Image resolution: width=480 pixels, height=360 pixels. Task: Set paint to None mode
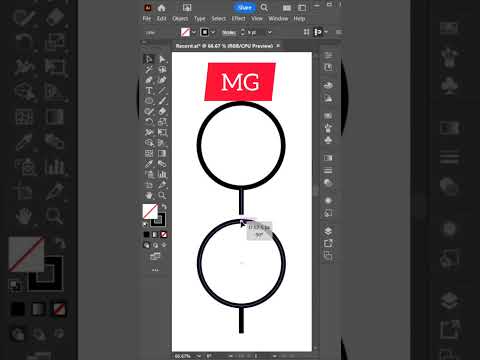click(164, 235)
